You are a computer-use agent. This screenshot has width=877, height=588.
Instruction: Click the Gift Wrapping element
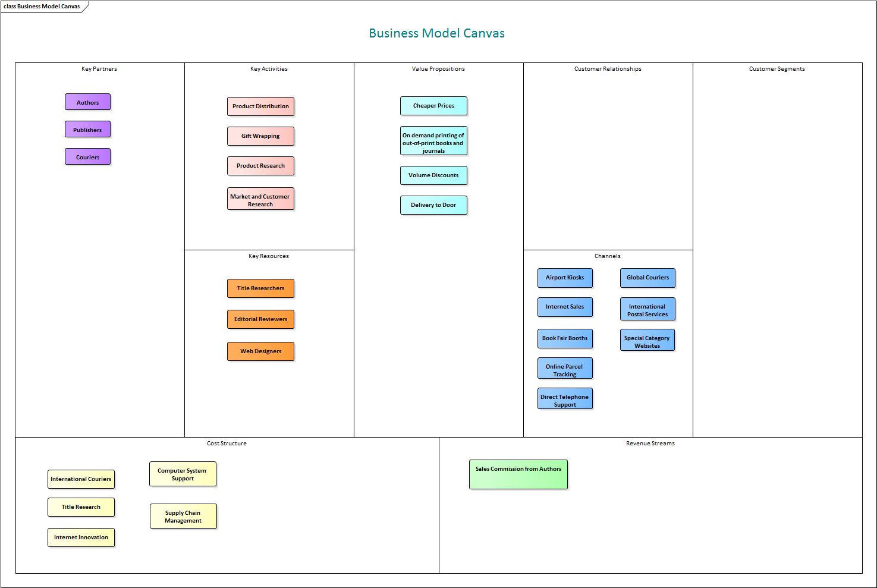point(260,136)
